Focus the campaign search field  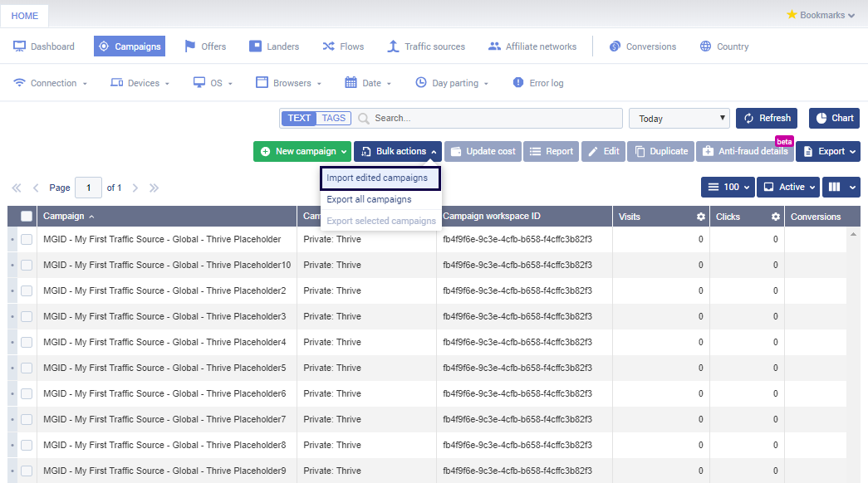point(494,119)
